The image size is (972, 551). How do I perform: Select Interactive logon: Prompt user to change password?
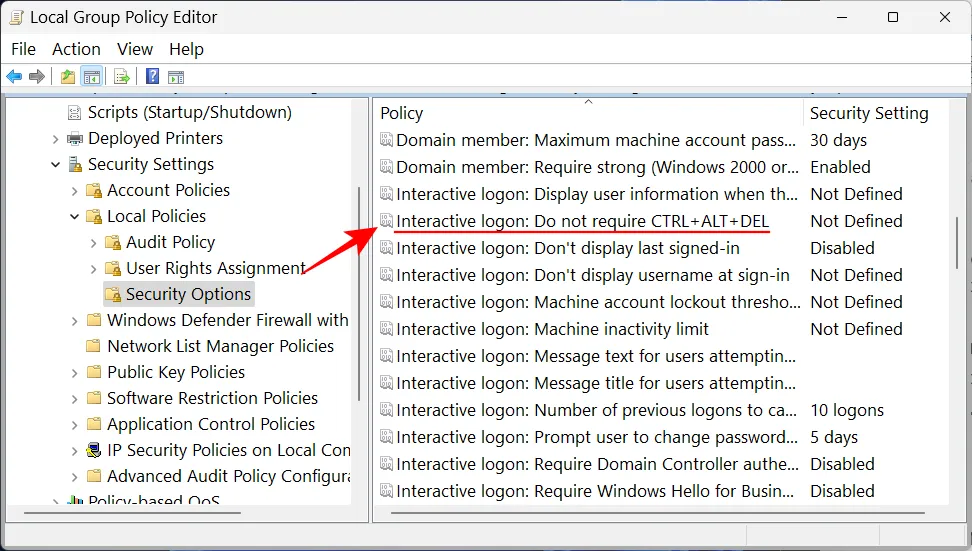tap(597, 438)
